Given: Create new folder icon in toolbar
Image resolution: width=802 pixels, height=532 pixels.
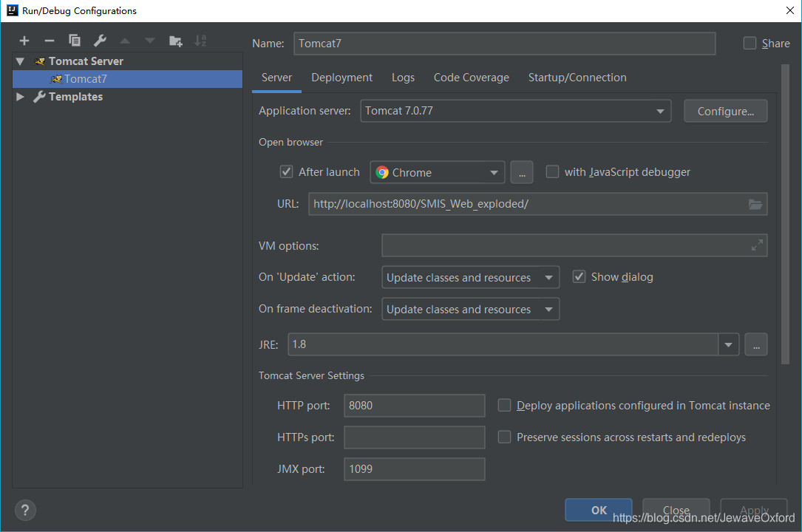Looking at the screenshot, I should pyautogui.click(x=175, y=41).
